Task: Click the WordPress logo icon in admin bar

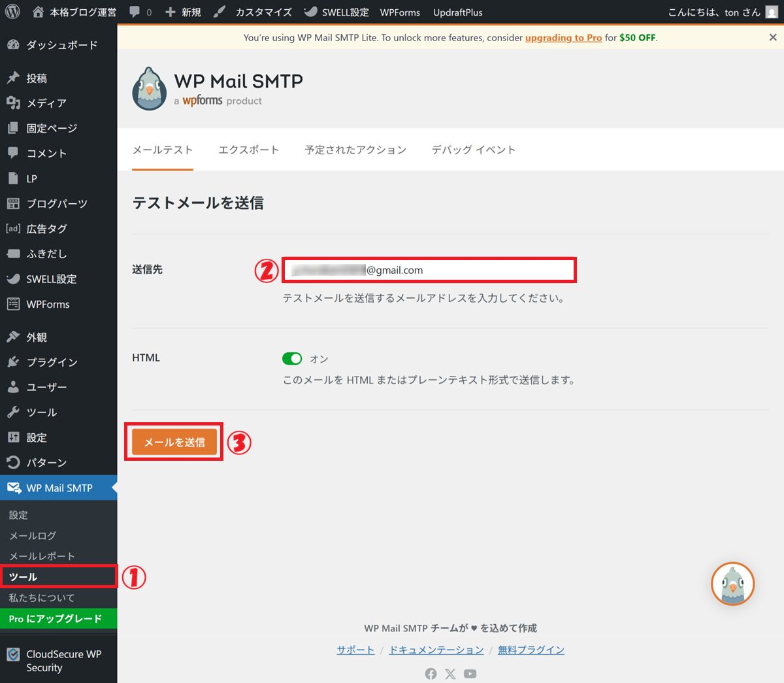Action: click(12, 12)
